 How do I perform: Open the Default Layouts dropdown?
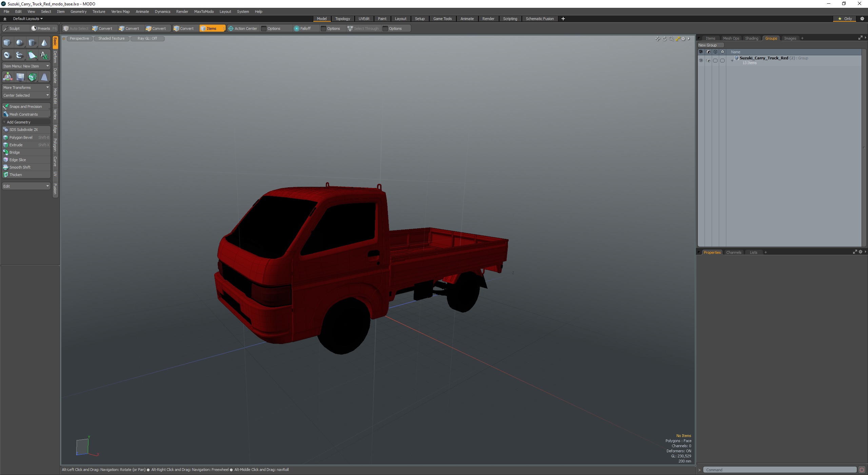coord(28,19)
